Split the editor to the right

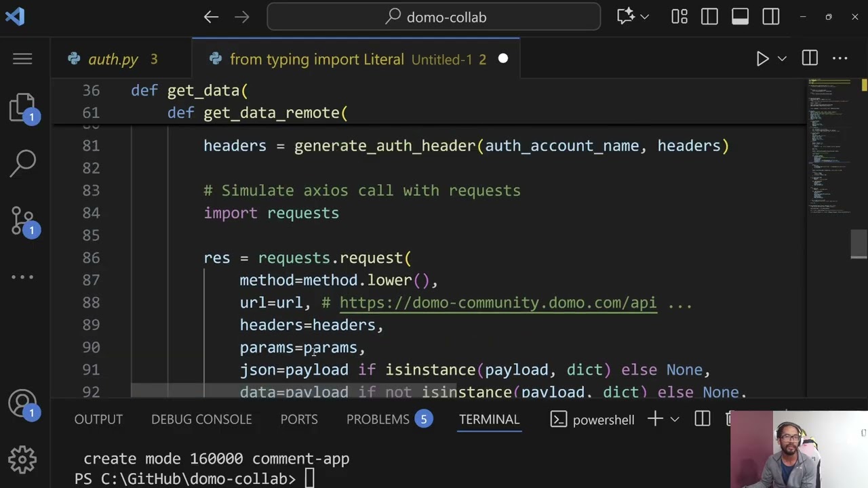point(810,59)
